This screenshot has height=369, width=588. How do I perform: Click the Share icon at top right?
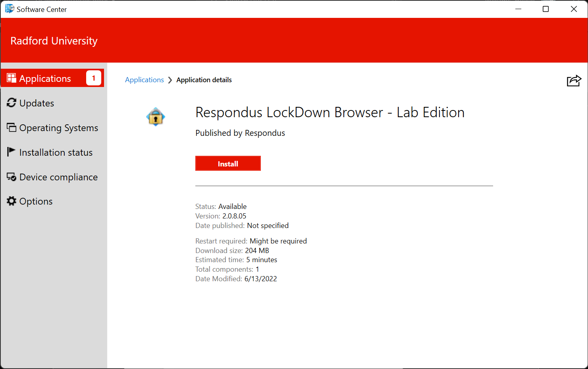[x=574, y=81]
